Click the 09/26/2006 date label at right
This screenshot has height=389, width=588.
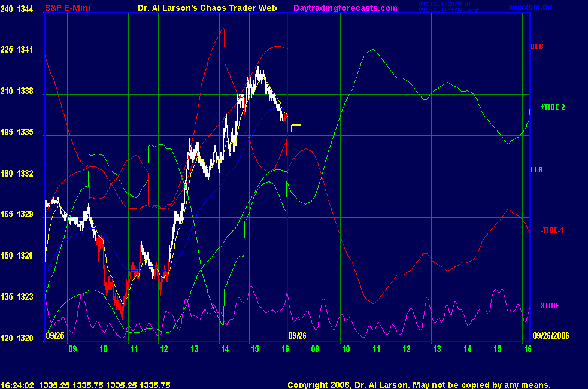(x=552, y=336)
